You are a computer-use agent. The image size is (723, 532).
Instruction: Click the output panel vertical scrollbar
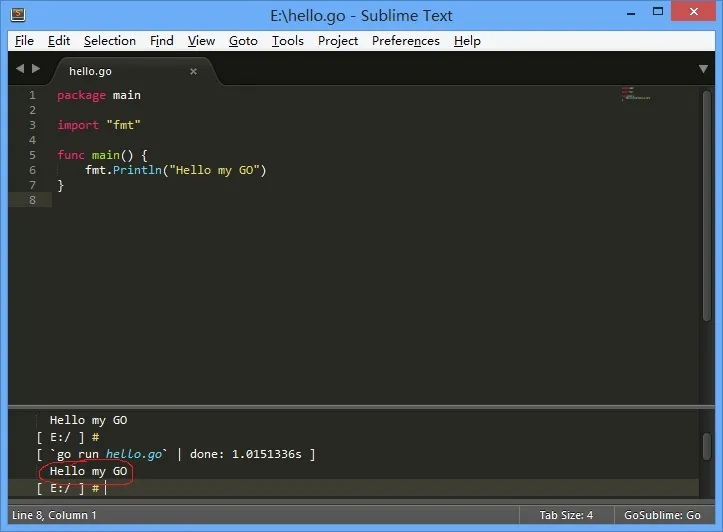pos(706,446)
